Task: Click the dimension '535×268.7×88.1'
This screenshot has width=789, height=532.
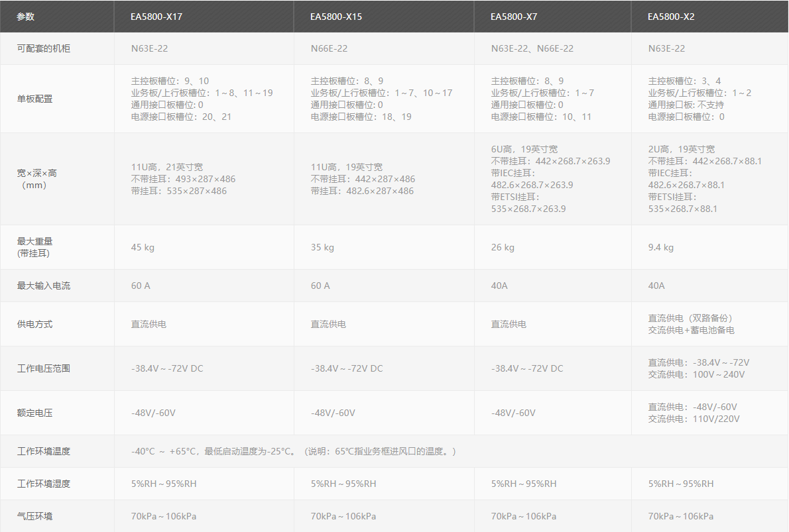Action: [683, 209]
